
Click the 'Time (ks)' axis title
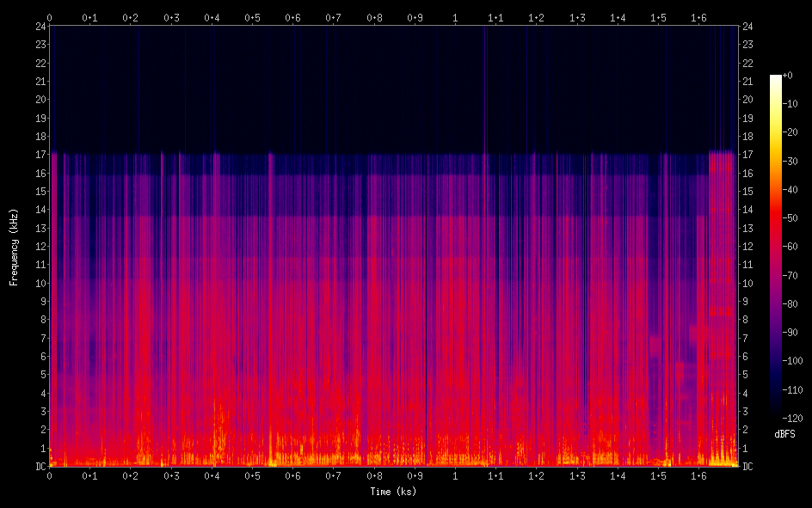(393, 492)
